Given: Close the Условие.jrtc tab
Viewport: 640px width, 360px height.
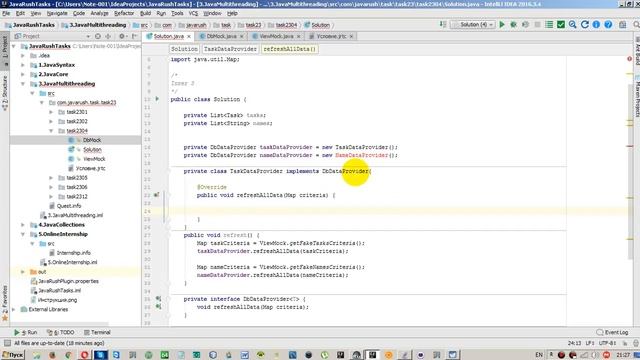Looking at the screenshot, I should tap(351, 37).
